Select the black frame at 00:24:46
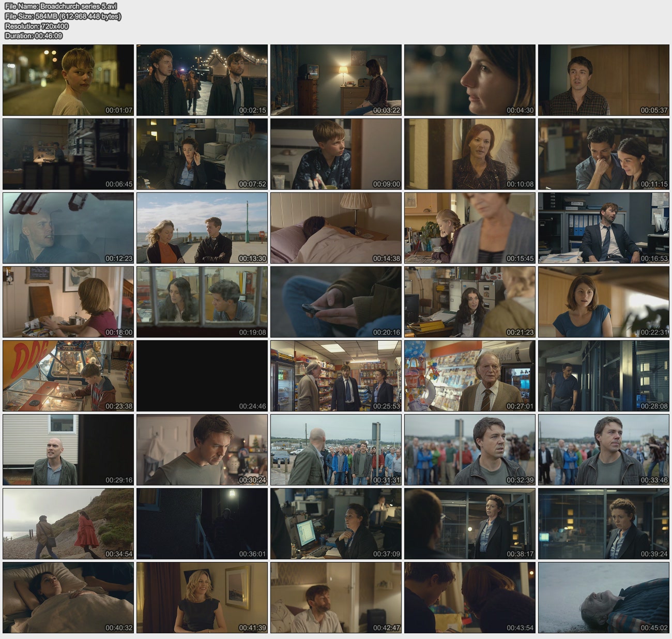Viewport: 672px width, 639px height. coord(202,376)
